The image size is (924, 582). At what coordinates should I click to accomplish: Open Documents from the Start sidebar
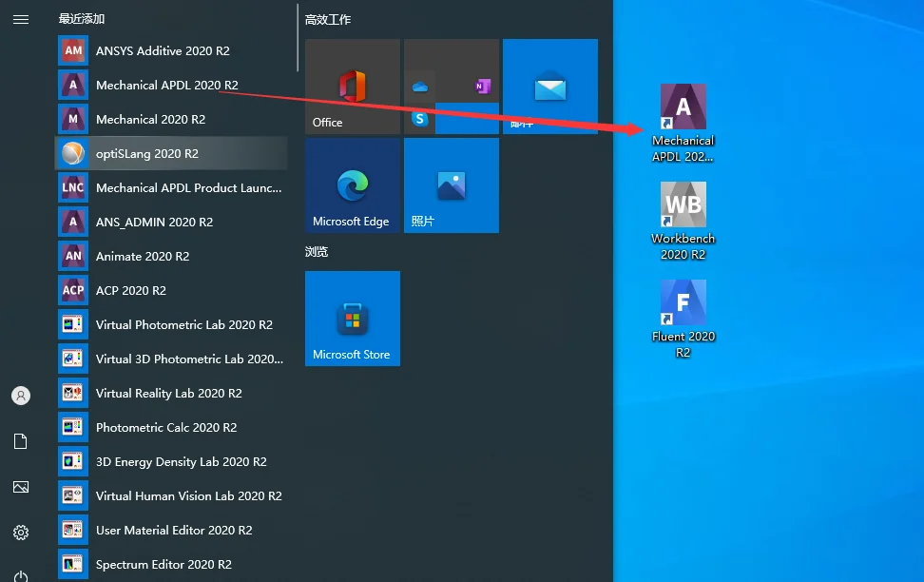(x=21, y=441)
